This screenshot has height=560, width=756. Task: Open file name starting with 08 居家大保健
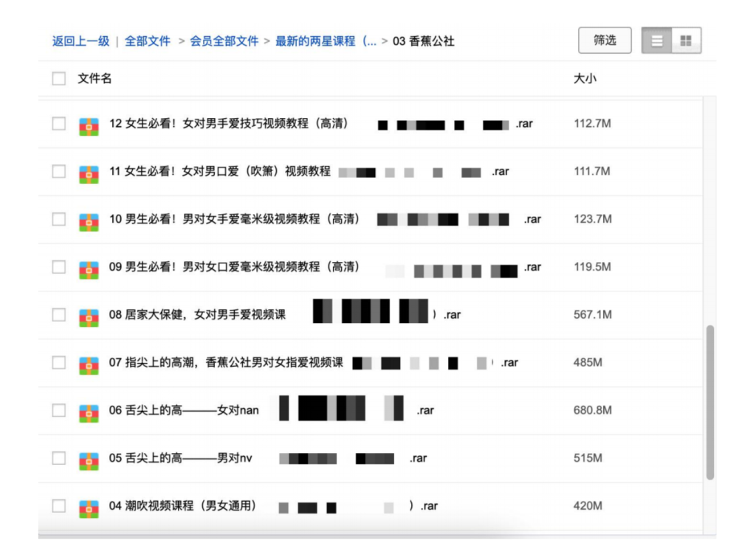(284, 315)
